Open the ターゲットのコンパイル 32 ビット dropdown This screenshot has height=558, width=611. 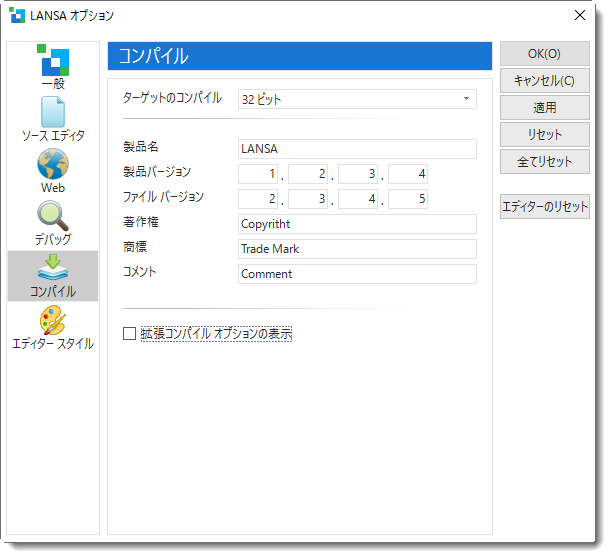[357, 99]
